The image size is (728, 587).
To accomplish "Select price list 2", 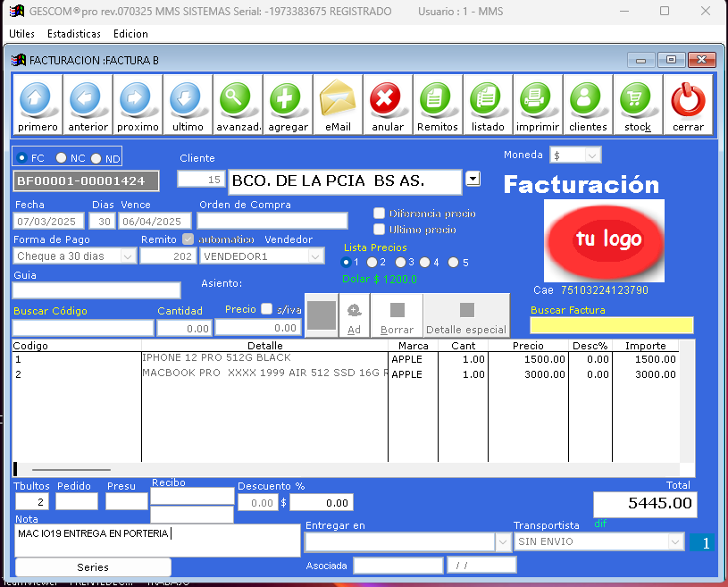I will [x=372, y=263].
